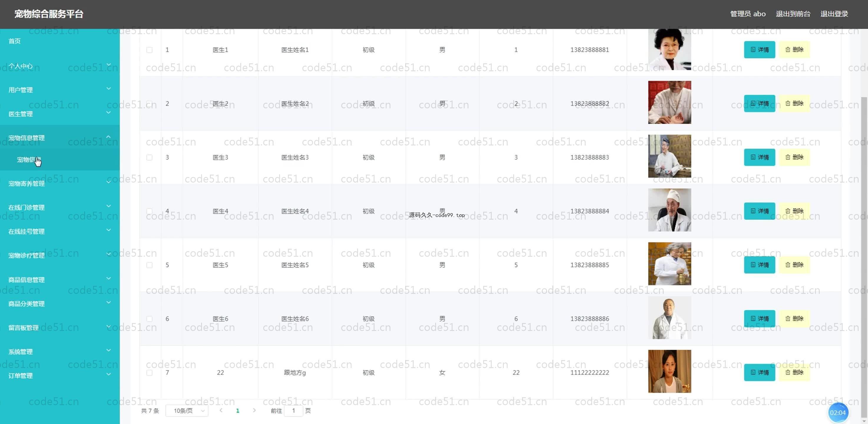Go to the previous page arrow
Screen dimensions: 868x424
pyautogui.click(x=221, y=410)
